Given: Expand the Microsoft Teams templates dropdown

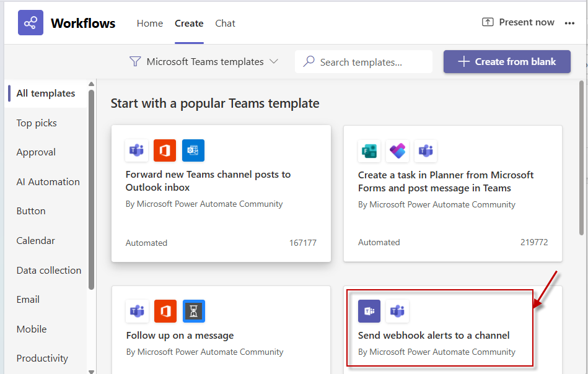Looking at the screenshot, I should [273, 62].
